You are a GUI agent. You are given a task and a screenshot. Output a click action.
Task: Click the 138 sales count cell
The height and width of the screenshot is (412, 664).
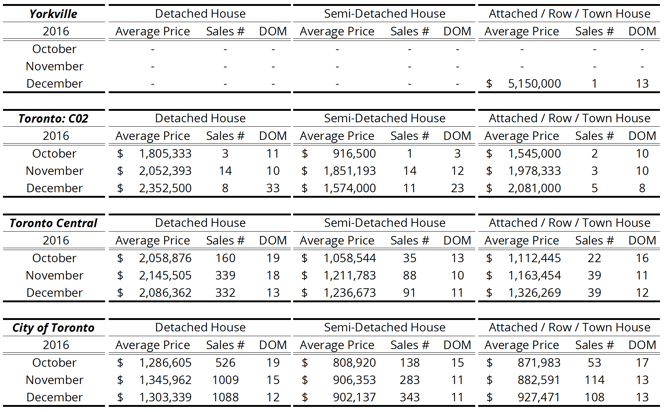[x=409, y=362]
